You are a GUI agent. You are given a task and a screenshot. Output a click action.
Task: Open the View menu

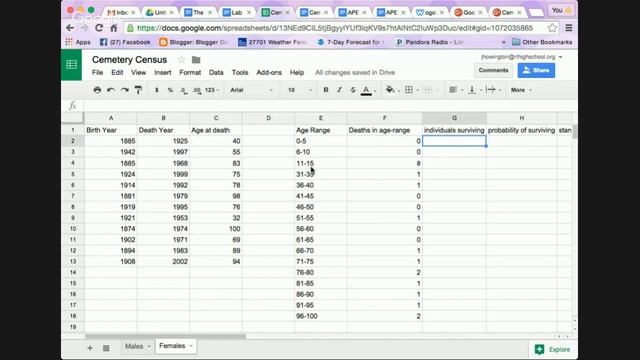click(138, 72)
